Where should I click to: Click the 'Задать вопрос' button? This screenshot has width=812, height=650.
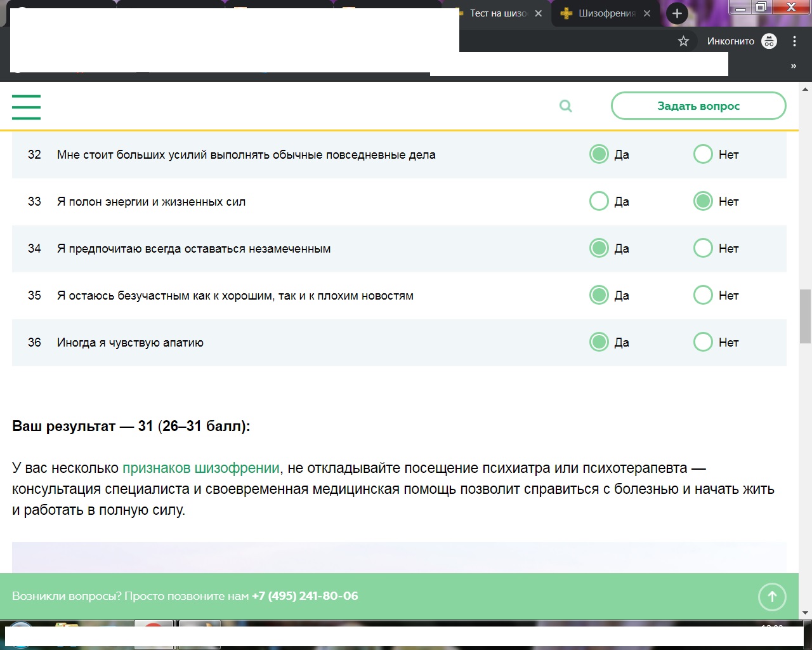tap(698, 106)
